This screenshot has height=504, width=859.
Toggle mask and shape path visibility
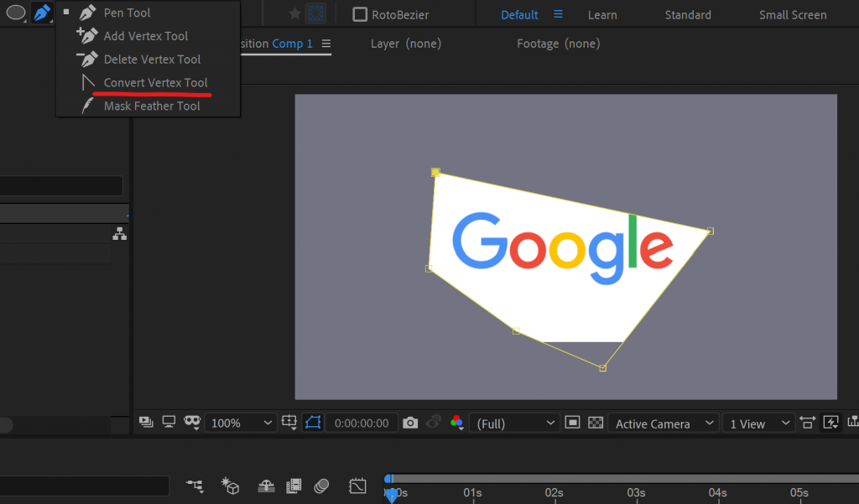tap(192, 422)
